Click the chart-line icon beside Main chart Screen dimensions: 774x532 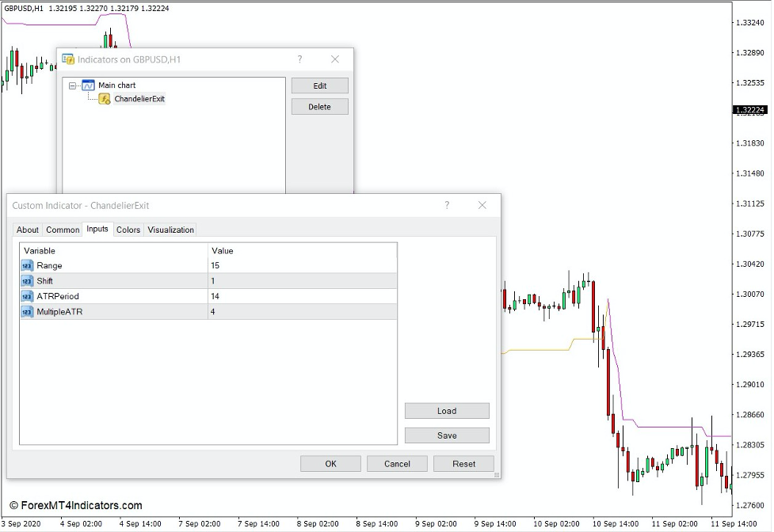pos(87,85)
